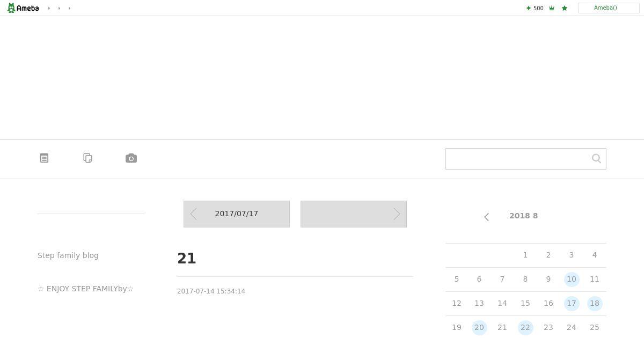Click the green 500 coin sparkle icon
Viewport: 644px width, 338px height.
[529, 8]
